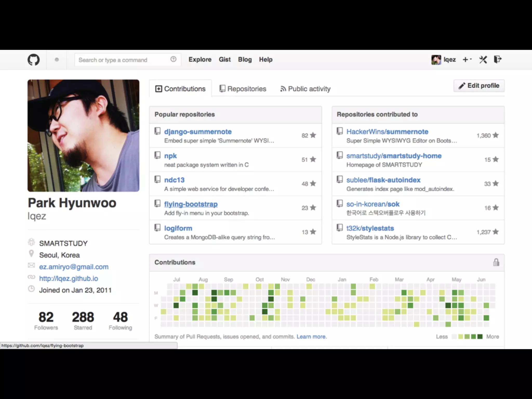Select Explore in the top navigation
Screen dimensions: 532x399
200,59
